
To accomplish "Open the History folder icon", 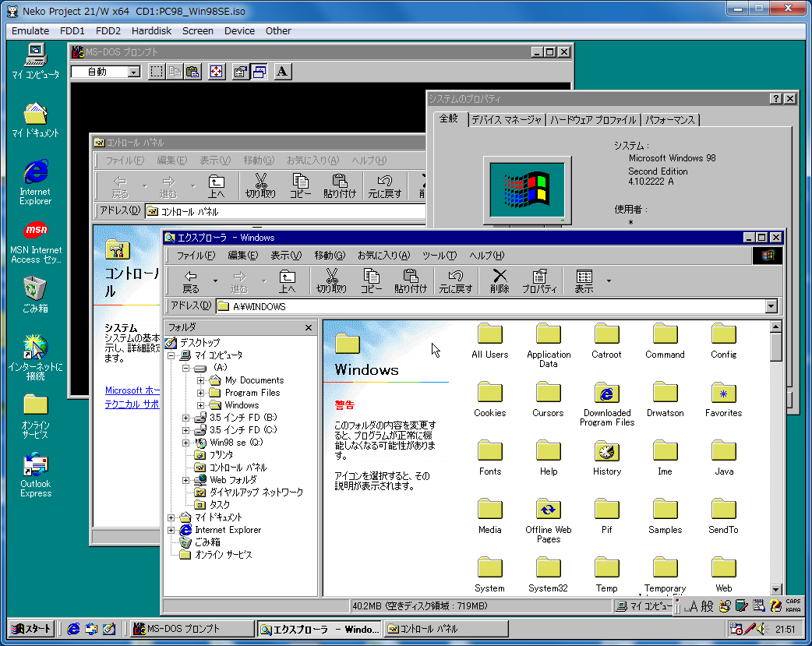I will pyautogui.click(x=606, y=452).
